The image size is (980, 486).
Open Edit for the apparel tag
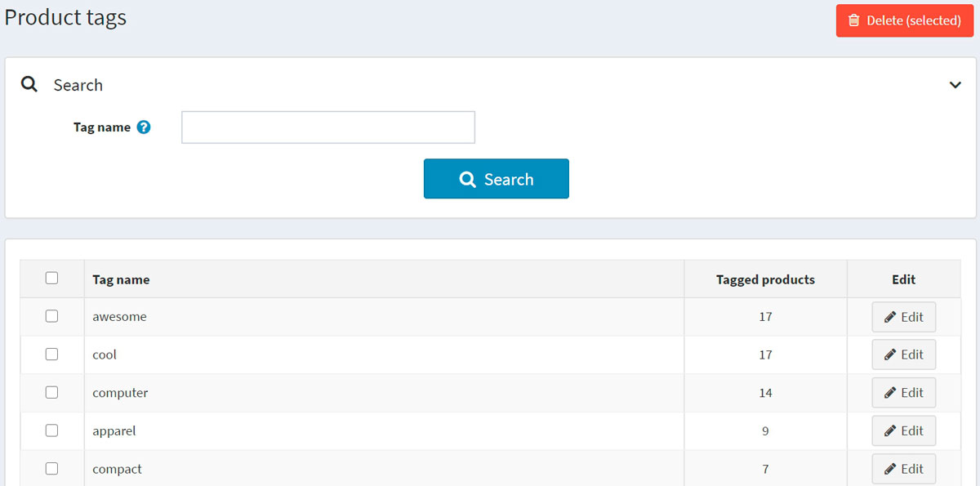point(903,430)
